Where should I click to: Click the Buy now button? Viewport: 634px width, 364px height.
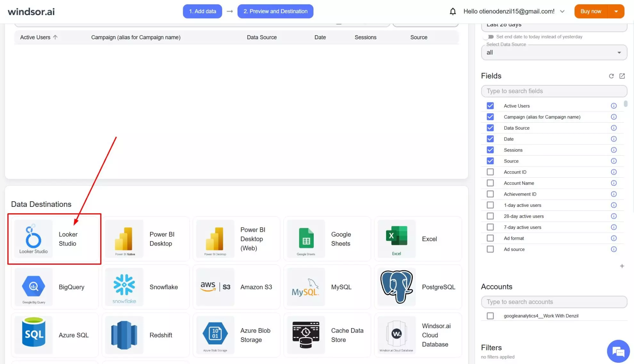[591, 12]
